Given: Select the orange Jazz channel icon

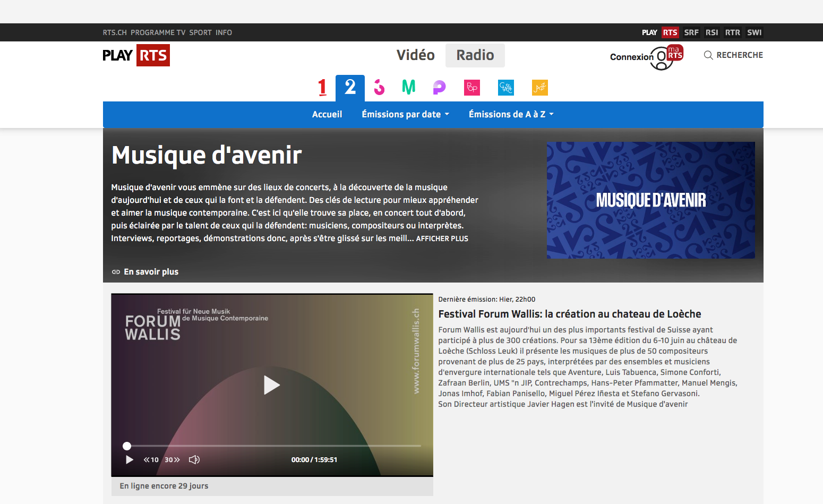Looking at the screenshot, I should pos(540,88).
